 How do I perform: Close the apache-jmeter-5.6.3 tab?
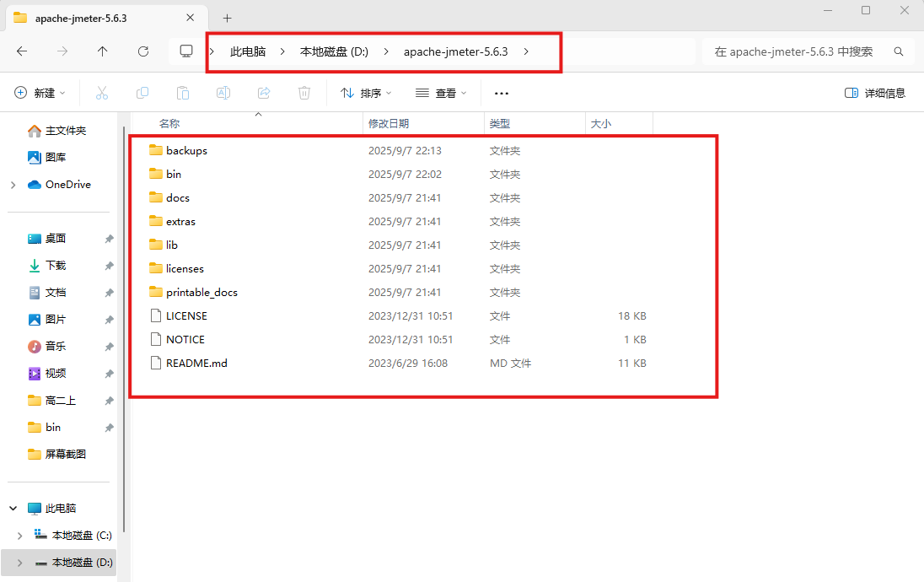click(x=191, y=18)
